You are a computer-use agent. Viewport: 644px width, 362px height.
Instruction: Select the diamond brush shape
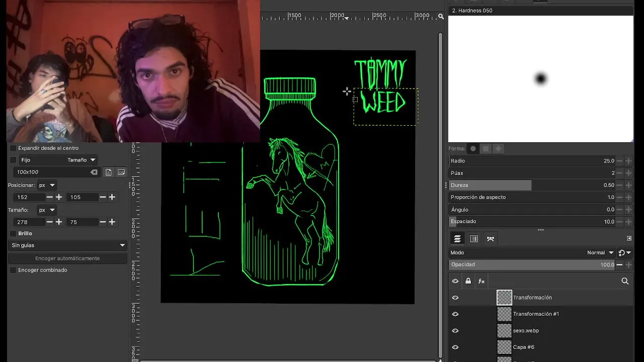tap(498, 149)
